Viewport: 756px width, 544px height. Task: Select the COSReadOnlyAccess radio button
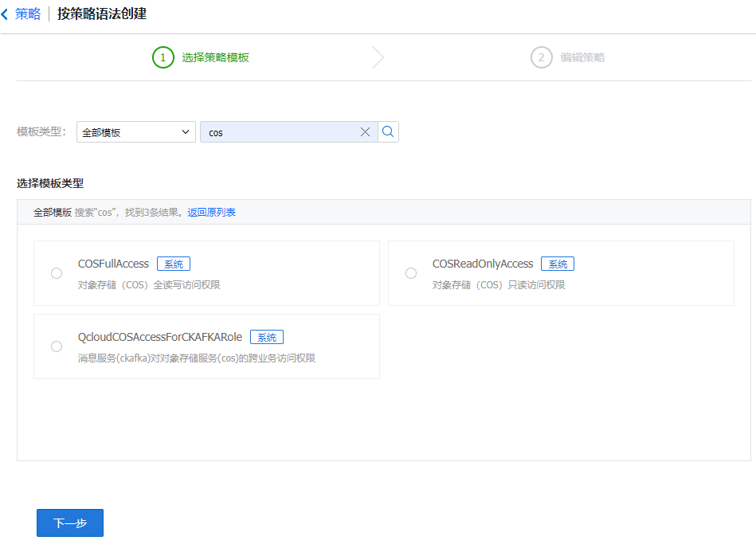tap(411, 272)
